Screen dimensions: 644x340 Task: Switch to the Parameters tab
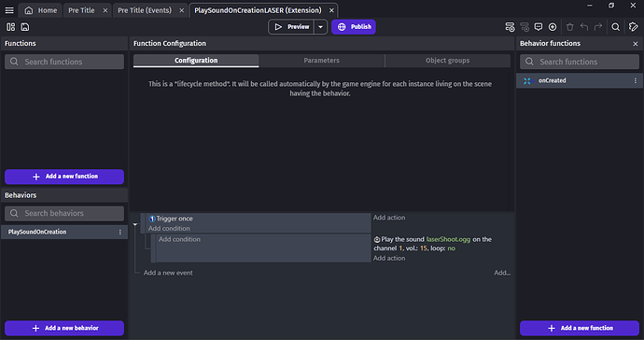[322, 61]
